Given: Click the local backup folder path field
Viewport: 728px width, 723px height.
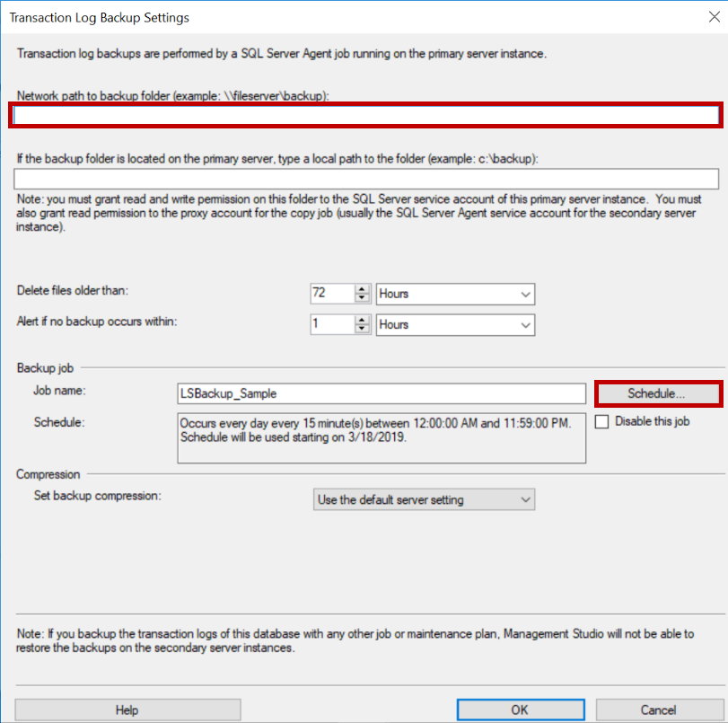Looking at the screenshot, I should tap(364, 179).
